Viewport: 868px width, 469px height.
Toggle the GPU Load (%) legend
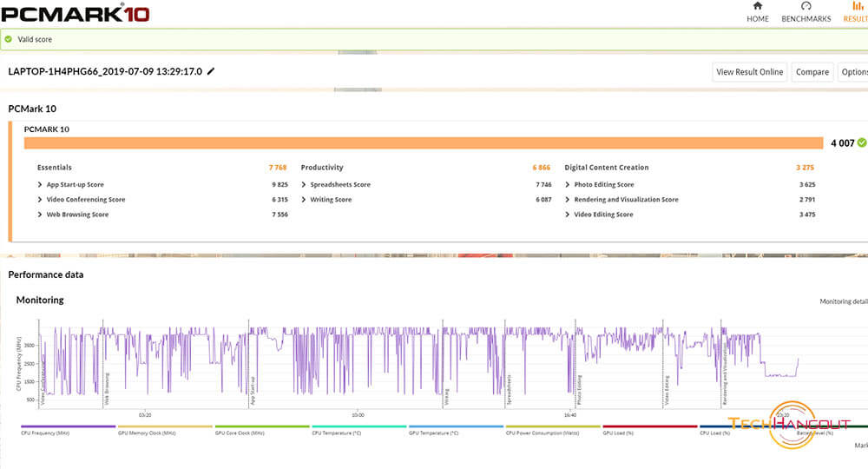click(618, 433)
